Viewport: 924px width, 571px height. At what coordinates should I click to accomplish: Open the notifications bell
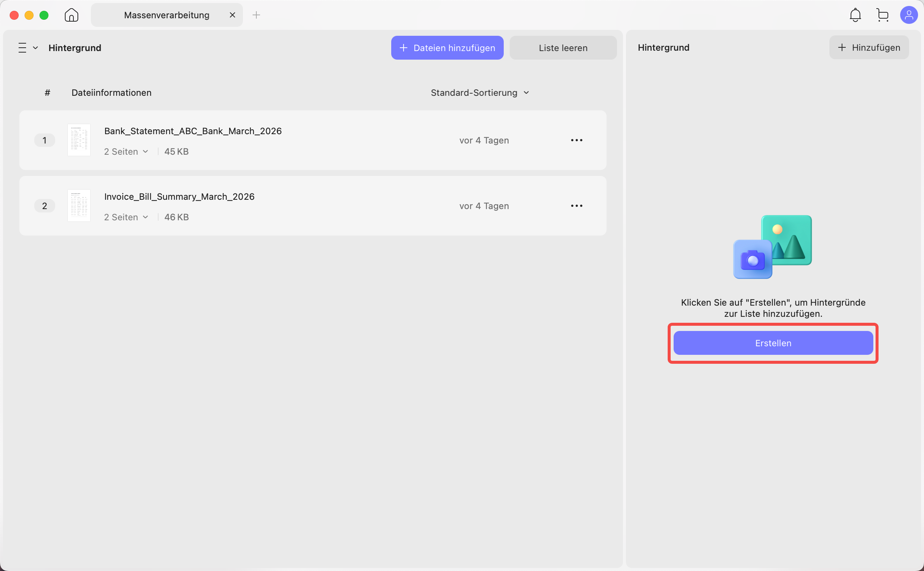tap(855, 15)
